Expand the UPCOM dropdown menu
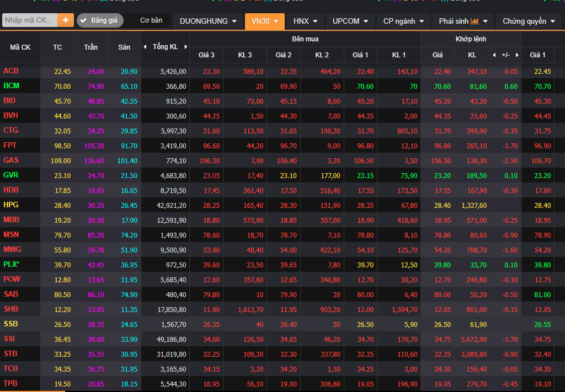The image size is (565, 392). coord(350,21)
